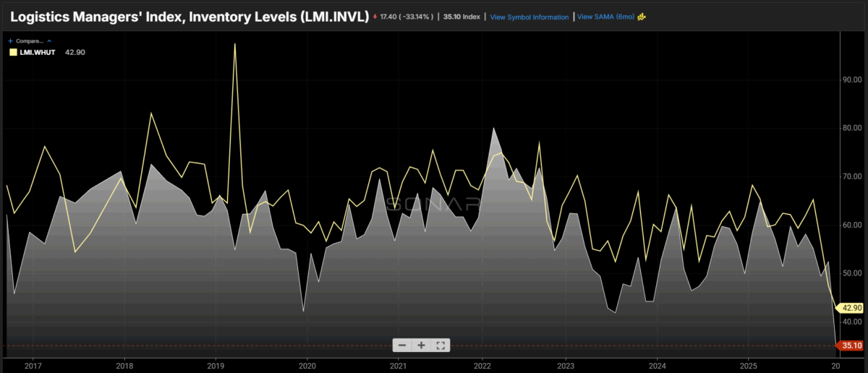Image resolution: width=868 pixels, height=373 pixels.
Task: Click the red down arrow change indicator
Action: (375, 17)
